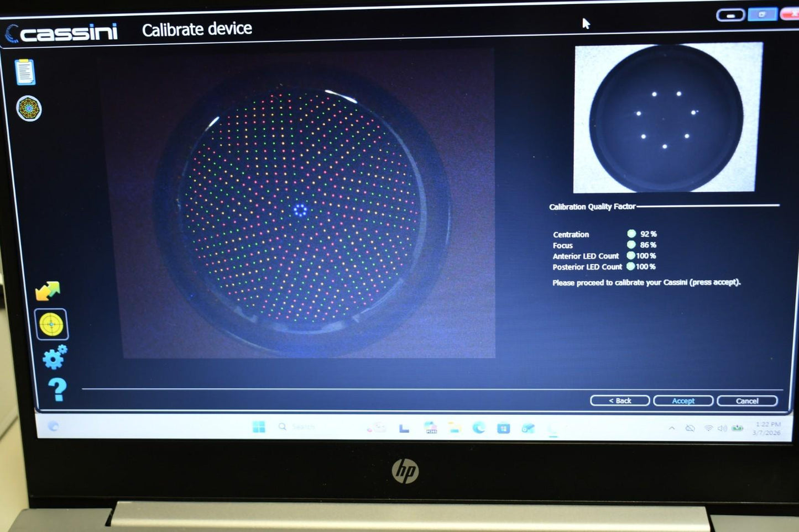Open the patient records clipboard icon
799x532 pixels.
[25, 72]
